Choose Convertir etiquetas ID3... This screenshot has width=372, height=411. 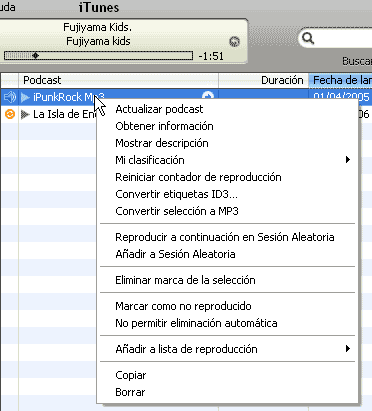click(227, 194)
